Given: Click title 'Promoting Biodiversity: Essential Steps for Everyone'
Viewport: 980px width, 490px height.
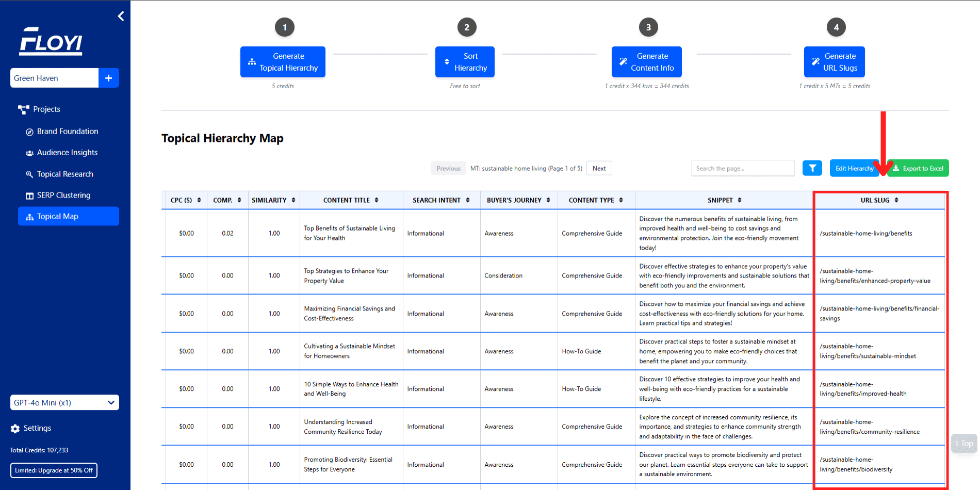Looking at the screenshot, I should pyautogui.click(x=348, y=465).
